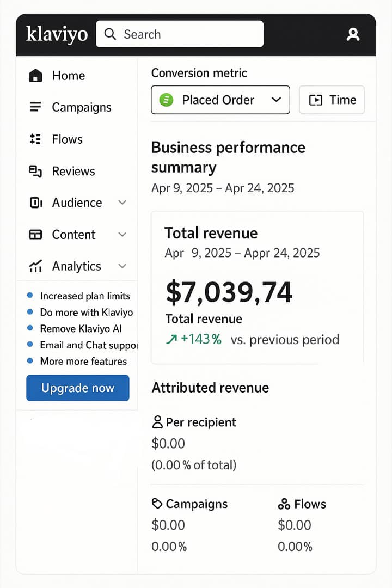Click $0.00 under Campaigns
The image size is (392, 588).
pyautogui.click(x=168, y=525)
